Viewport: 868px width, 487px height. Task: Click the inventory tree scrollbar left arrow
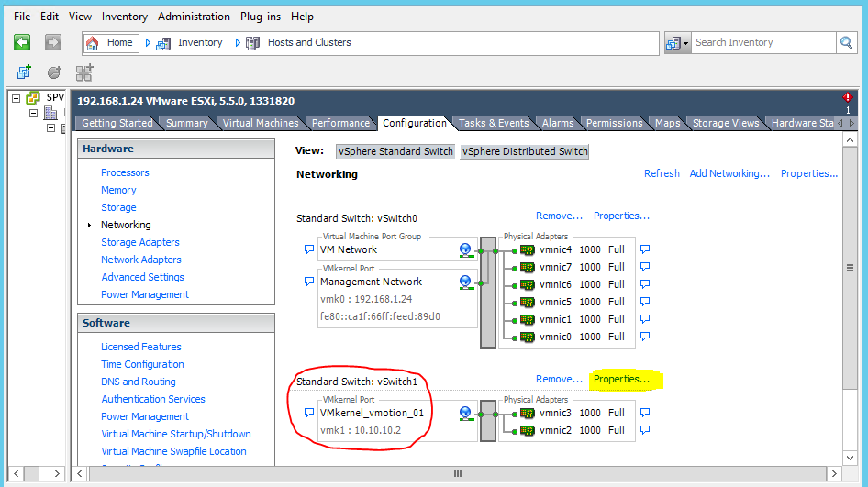[x=17, y=474]
